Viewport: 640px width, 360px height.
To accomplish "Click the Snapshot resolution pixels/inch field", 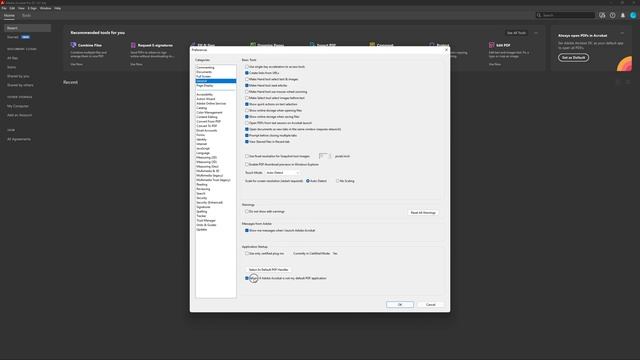I will [324, 156].
